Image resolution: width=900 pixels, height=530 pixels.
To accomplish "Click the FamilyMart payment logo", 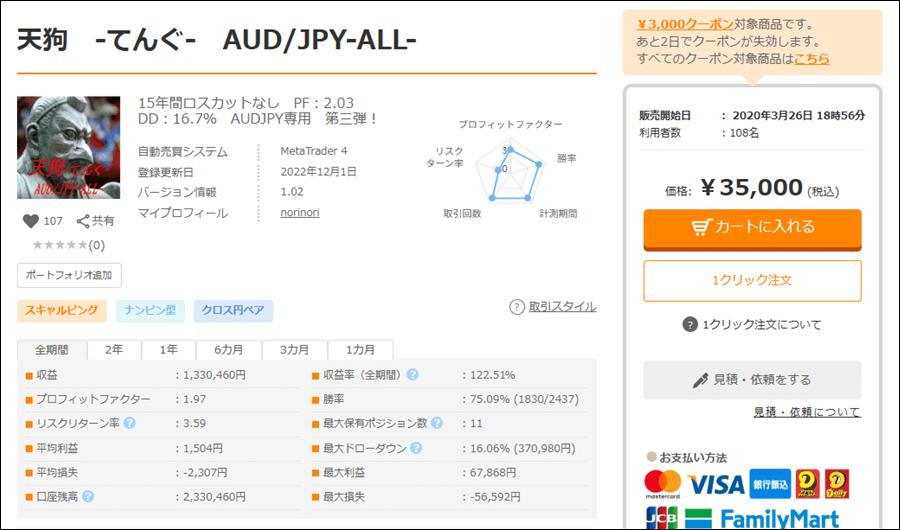I will 762,519.
